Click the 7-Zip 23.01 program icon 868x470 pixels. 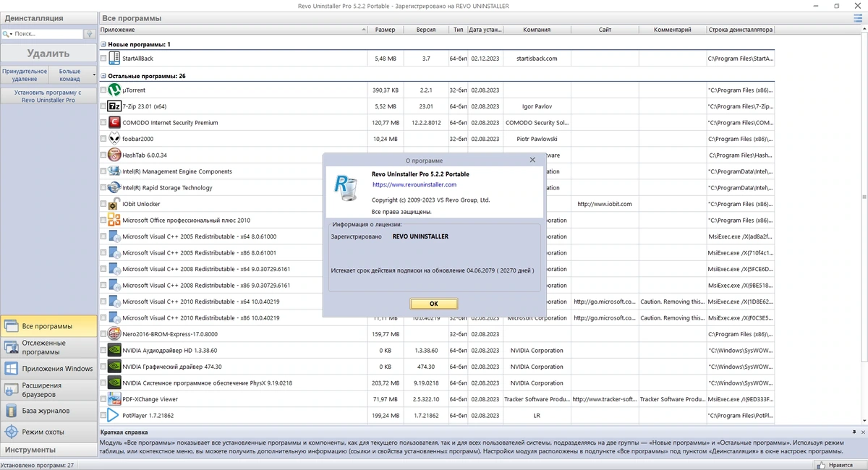point(114,106)
